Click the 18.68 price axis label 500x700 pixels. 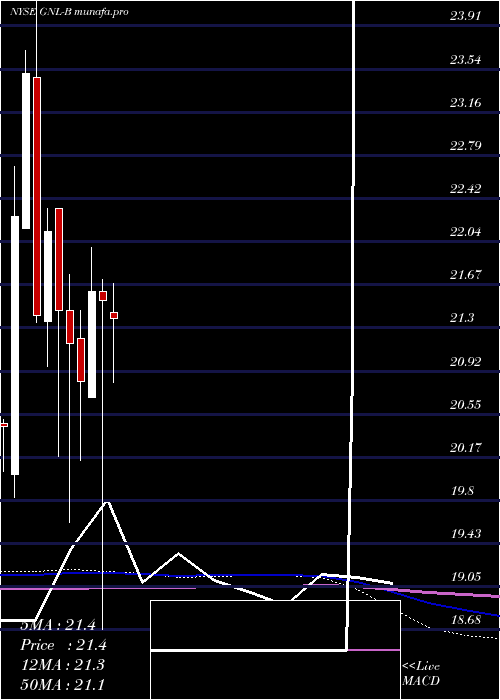coord(466,620)
